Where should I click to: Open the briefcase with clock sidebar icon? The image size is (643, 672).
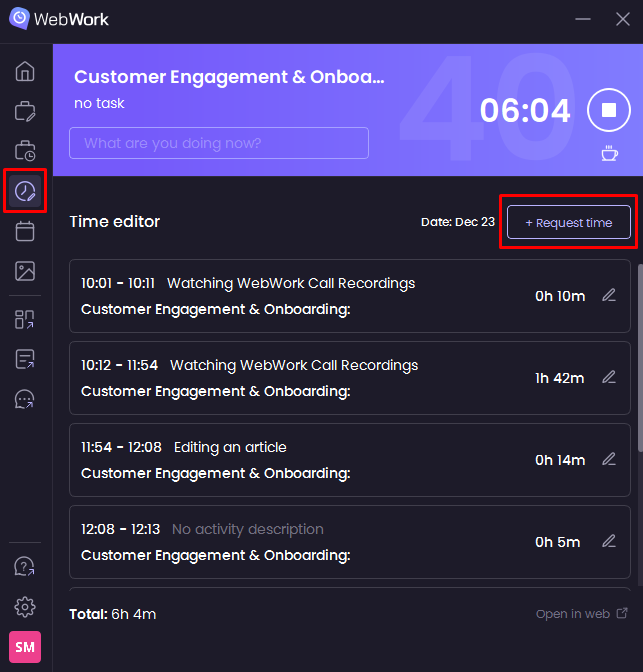coord(25,151)
